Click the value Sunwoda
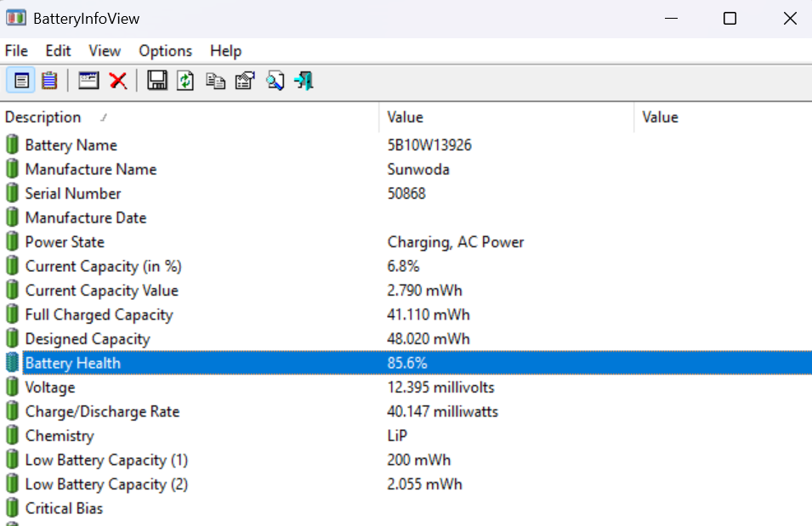Screen dimensions: 812x526 tap(418, 169)
